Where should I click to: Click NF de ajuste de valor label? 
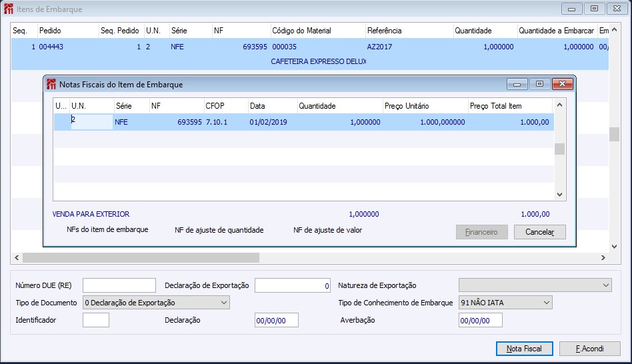[328, 230]
